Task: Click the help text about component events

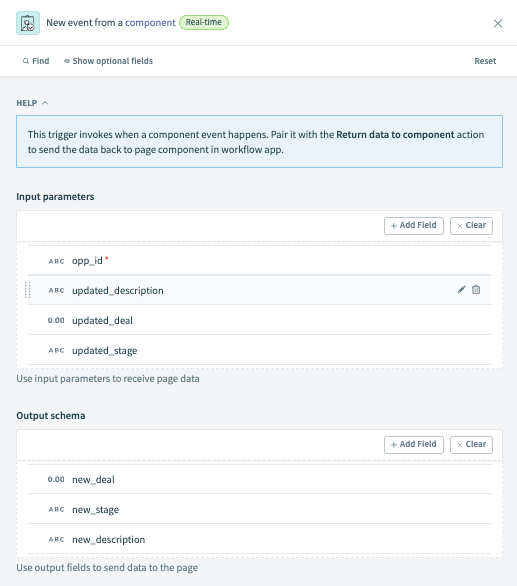Action: [259, 142]
